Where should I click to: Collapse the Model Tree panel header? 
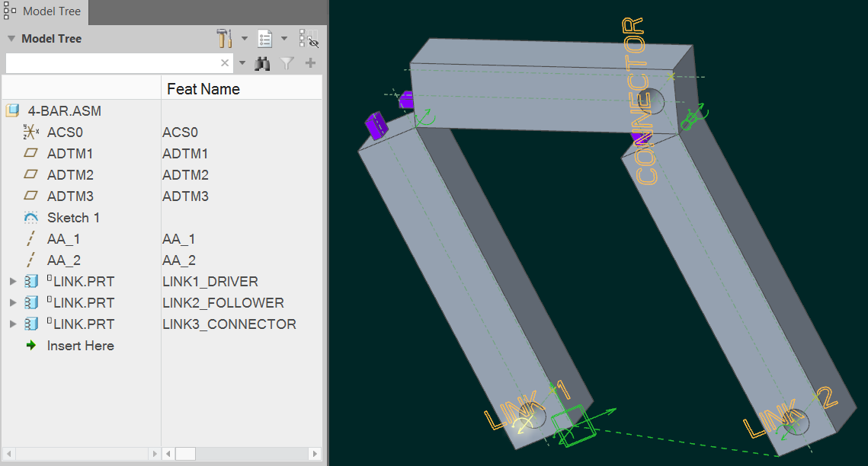(11, 38)
